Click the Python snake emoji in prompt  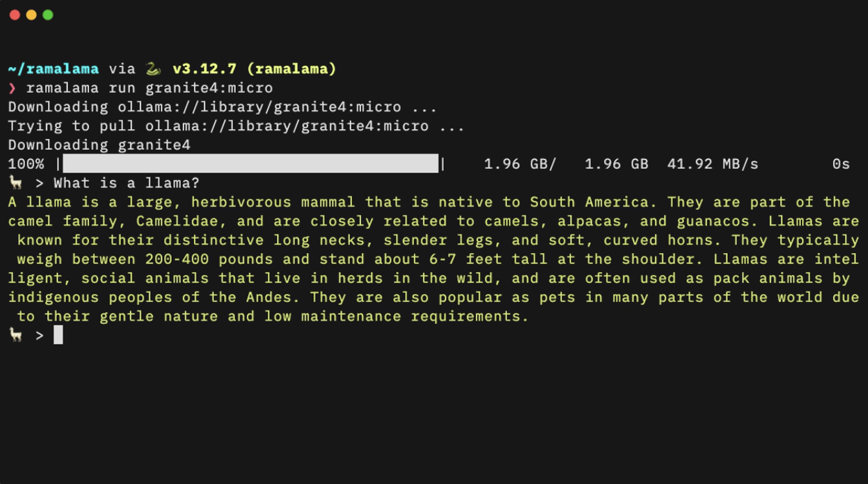[154, 69]
